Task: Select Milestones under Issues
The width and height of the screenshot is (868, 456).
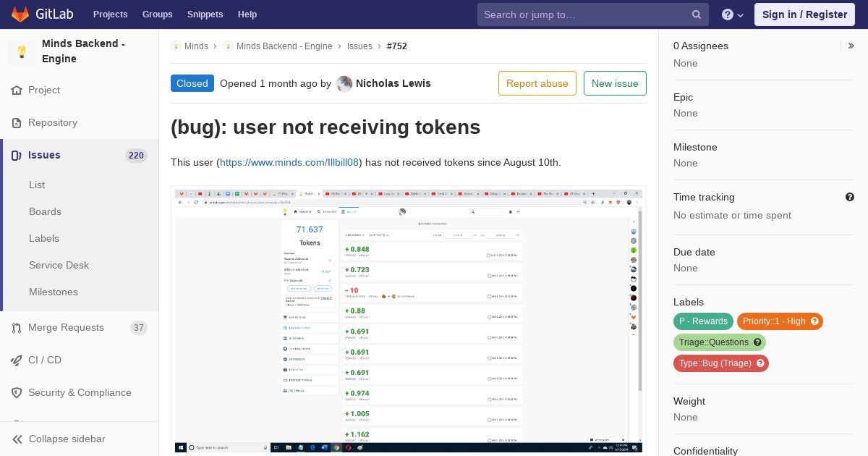Action: (x=54, y=292)
